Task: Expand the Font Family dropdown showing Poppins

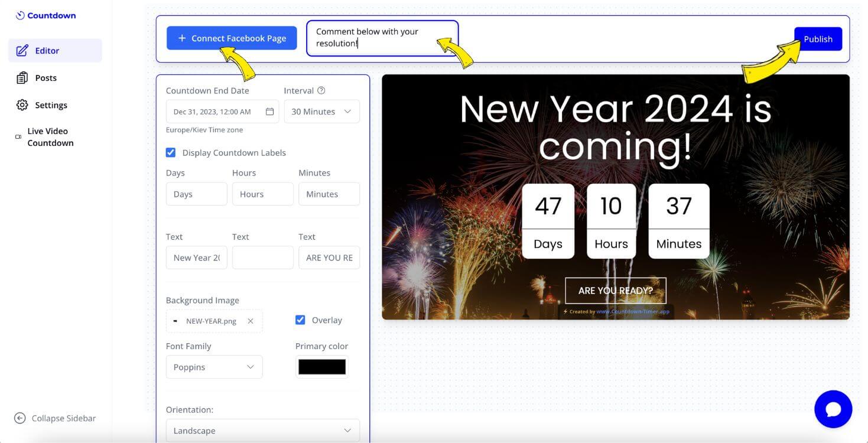Action: pos(214,367)
